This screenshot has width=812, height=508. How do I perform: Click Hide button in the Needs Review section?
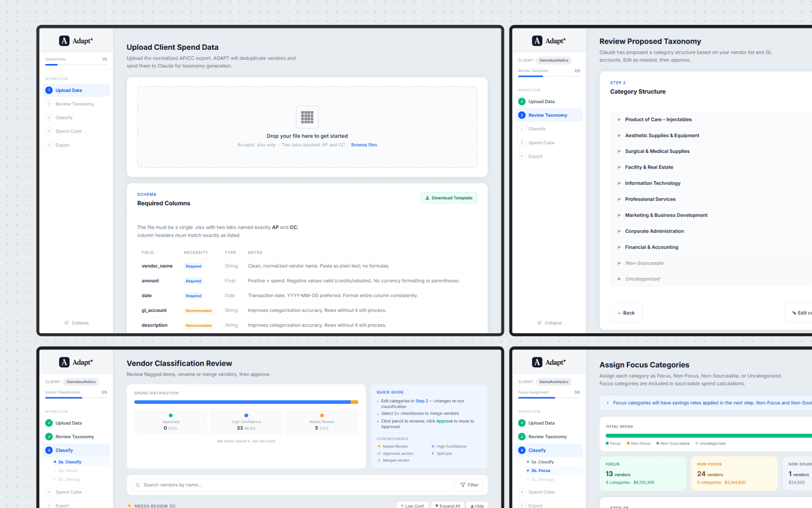[477, 505]
